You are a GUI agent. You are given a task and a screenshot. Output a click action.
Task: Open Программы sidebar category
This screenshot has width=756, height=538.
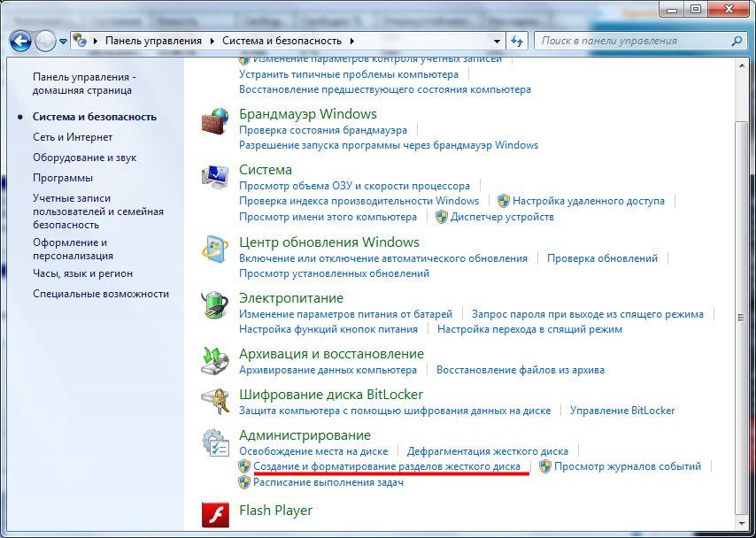[x=63, y=178]
